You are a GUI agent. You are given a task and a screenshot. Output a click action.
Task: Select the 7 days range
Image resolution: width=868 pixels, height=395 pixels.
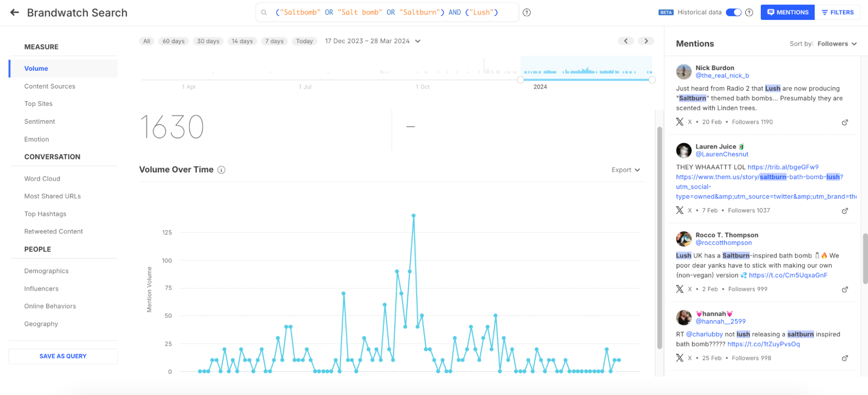[274, 41]
